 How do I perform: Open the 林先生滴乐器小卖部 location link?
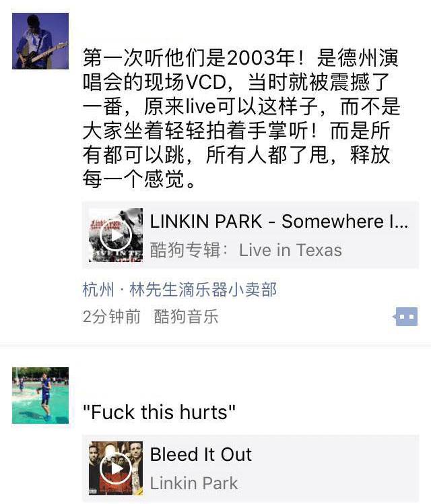click(x=203, y=289)
